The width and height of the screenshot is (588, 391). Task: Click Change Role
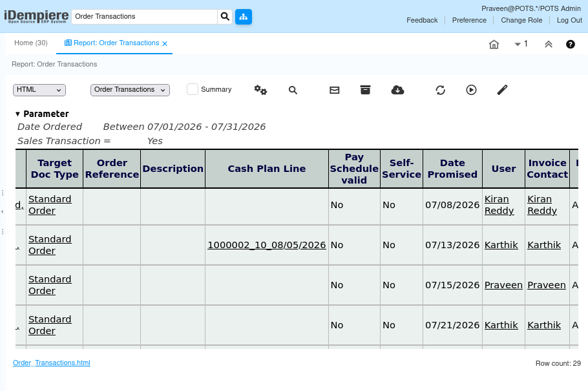tap(521, 20)
